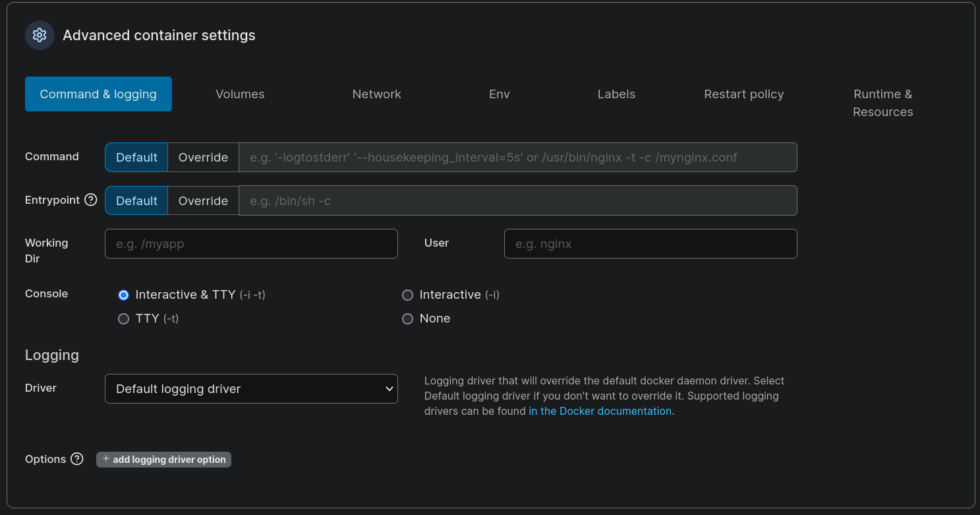
Task: Focus the Entrypoint input field
Action: [x=517, y=200]
